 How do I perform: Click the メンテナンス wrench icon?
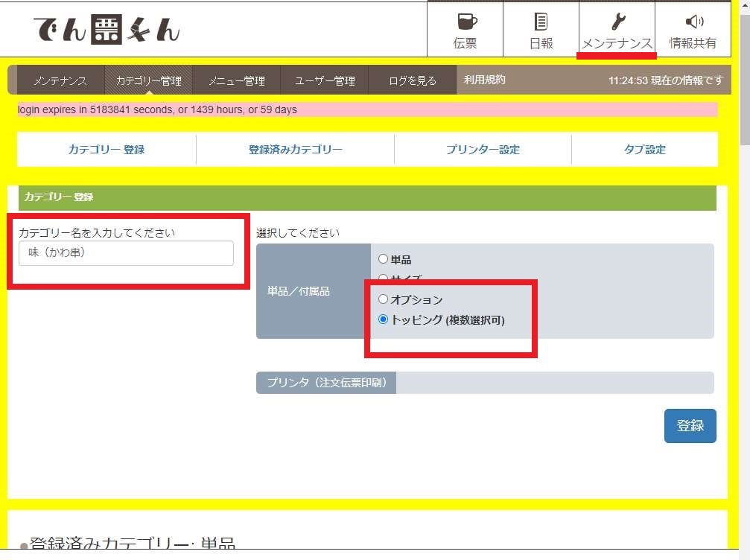[616, 22]
